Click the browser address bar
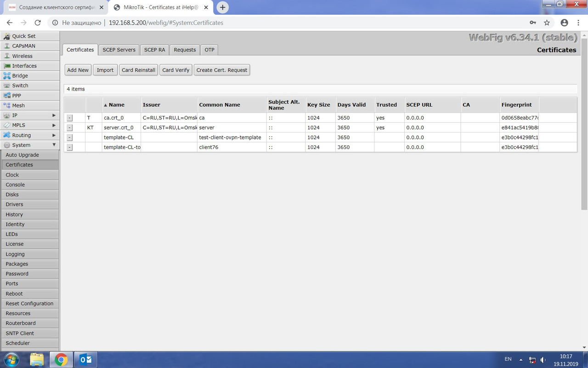 tap(294, 23)
